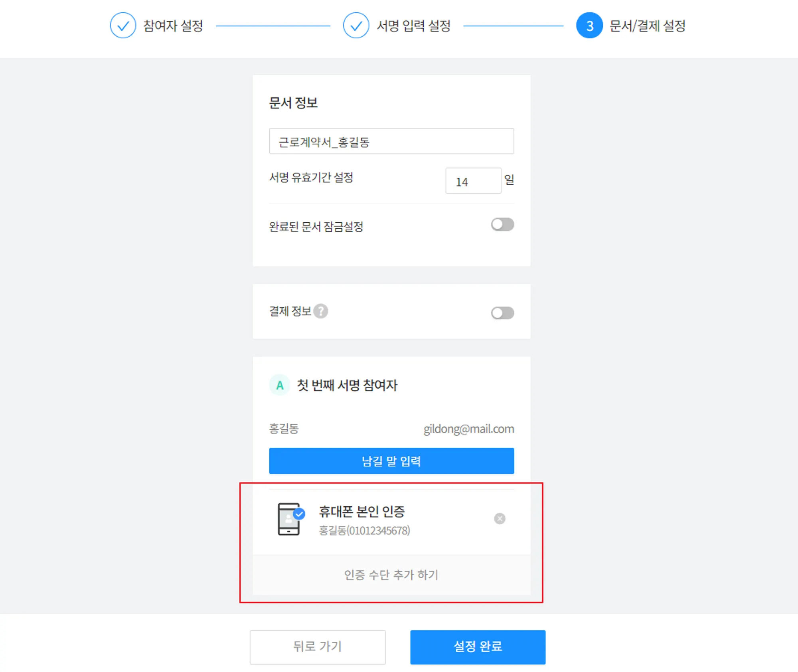Enable the 완료된 문서 잠금설정 toggle
798x672 pixels.
pos(502,224)
